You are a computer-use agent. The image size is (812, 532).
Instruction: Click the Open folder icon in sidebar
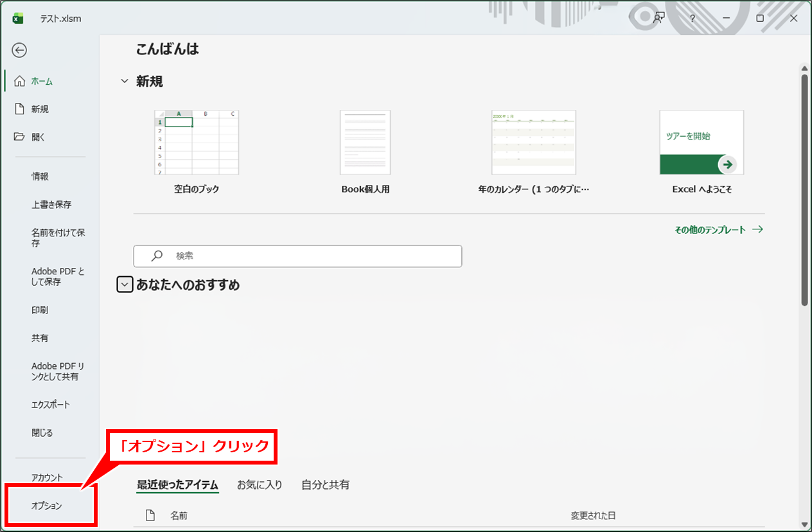[20, 137]
